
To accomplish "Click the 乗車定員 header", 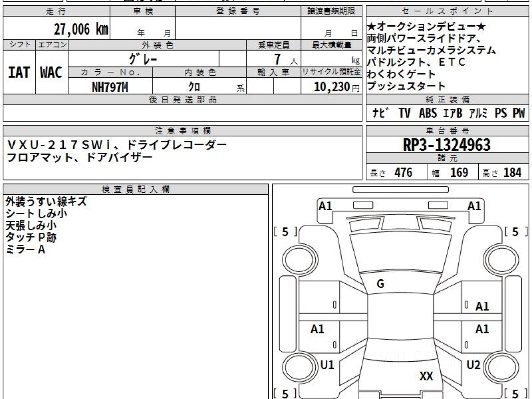I will point(274,45).
